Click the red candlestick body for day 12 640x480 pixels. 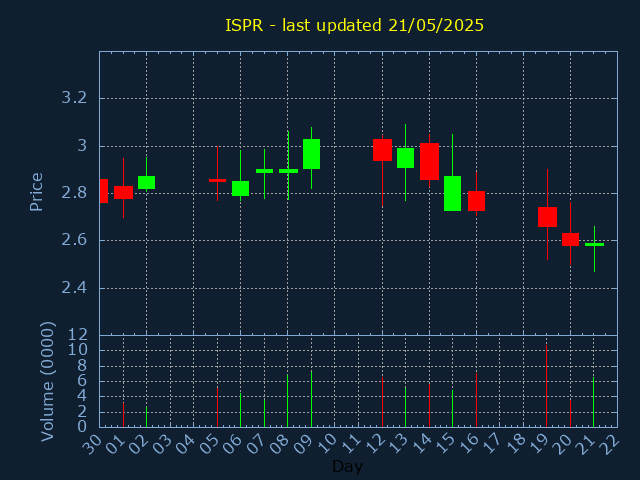[382, 150]
